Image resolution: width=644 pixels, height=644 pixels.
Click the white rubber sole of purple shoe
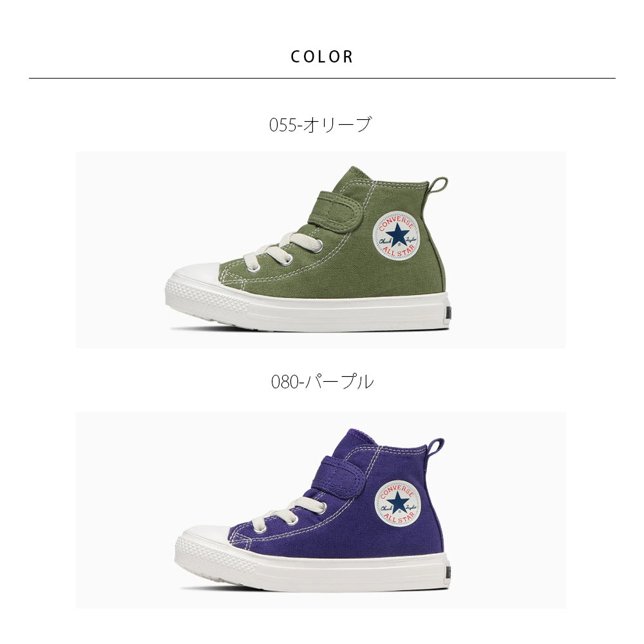(312, 569)
